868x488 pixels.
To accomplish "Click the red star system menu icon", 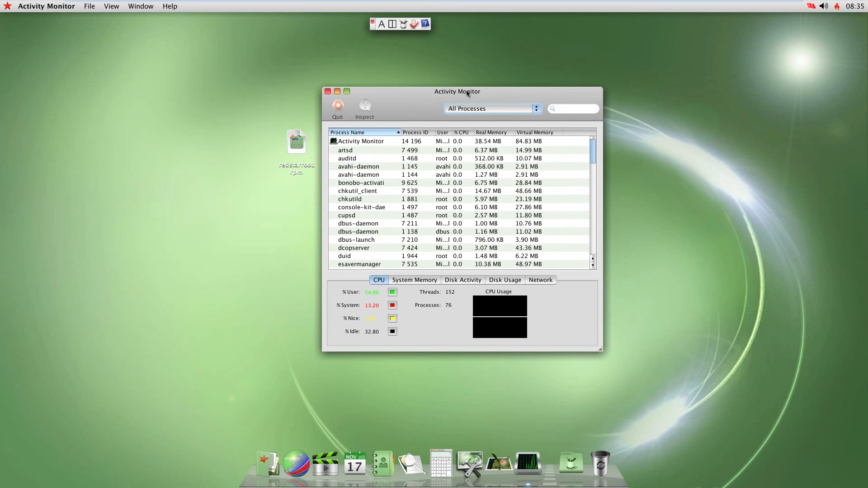I will [x=7, y=6].
